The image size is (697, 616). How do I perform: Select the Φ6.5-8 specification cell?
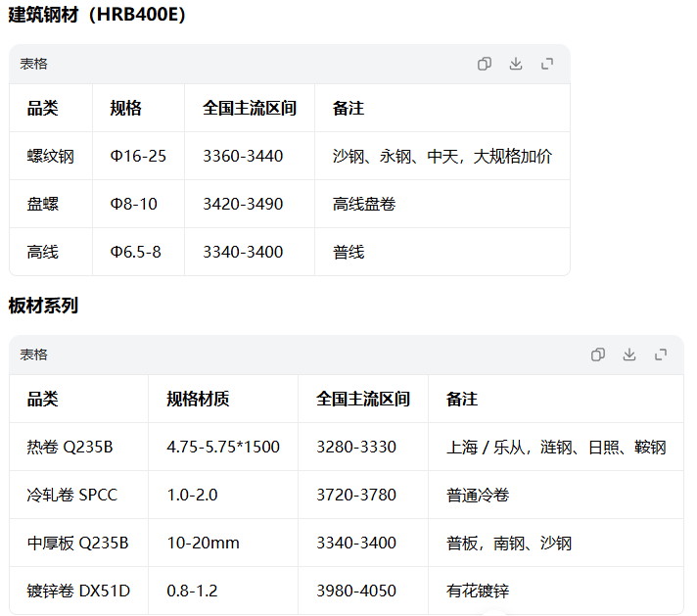click(x=138, y=253)
